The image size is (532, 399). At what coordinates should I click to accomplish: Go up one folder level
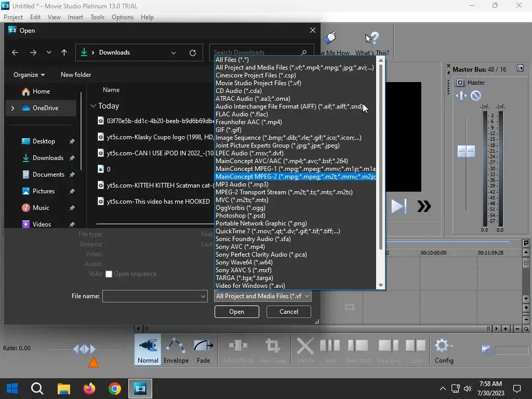(x=64, y=52)
